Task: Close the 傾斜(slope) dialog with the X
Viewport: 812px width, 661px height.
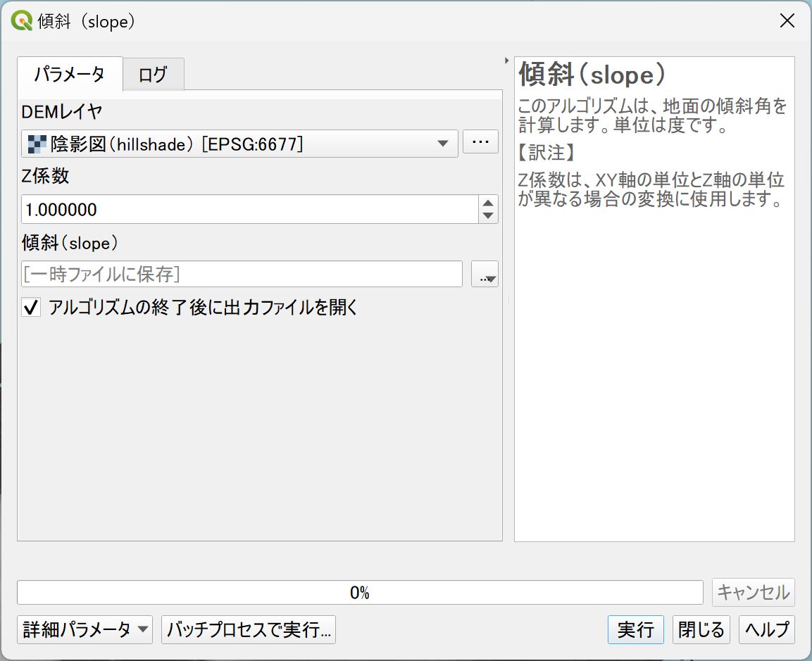Action: click(787, 20)
